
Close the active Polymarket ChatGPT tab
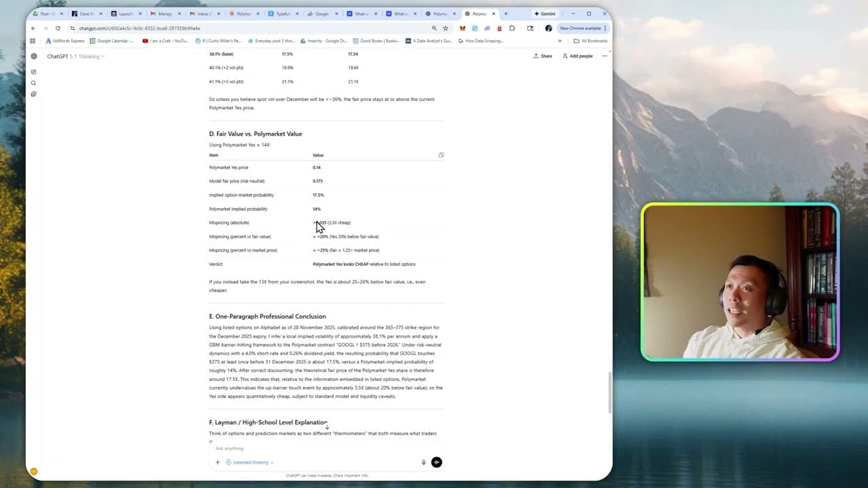point(494,14)
